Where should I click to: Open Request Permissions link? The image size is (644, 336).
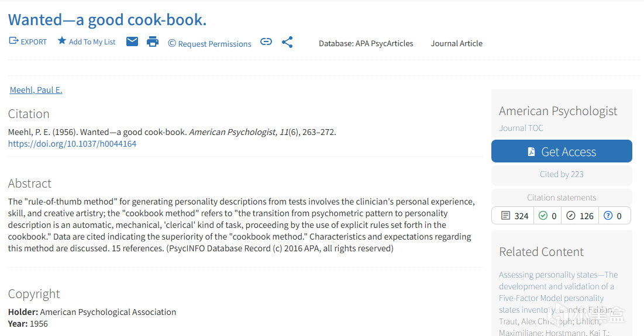coord(209,43)
